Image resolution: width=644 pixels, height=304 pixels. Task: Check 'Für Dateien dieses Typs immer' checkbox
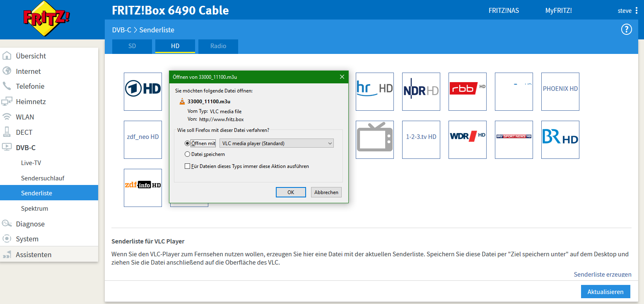[187, 166]
